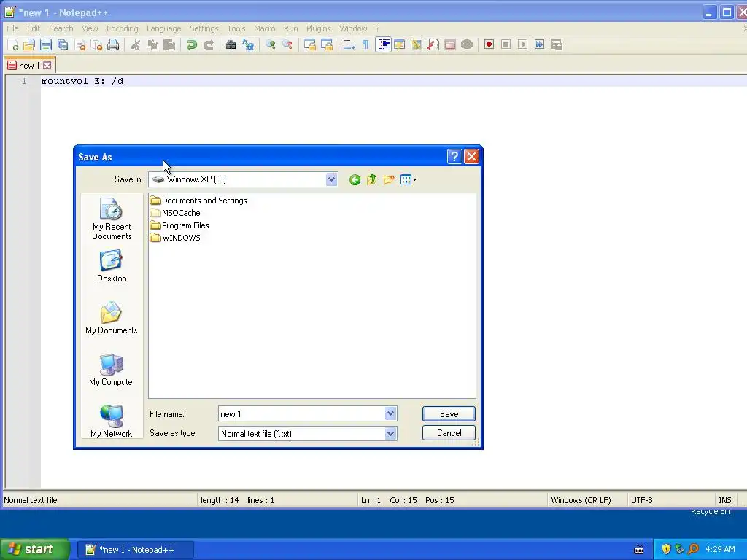Go to Desktop in places bar
Image resolution: width=747 pixels, height=560 pixels.
[112, 267]
